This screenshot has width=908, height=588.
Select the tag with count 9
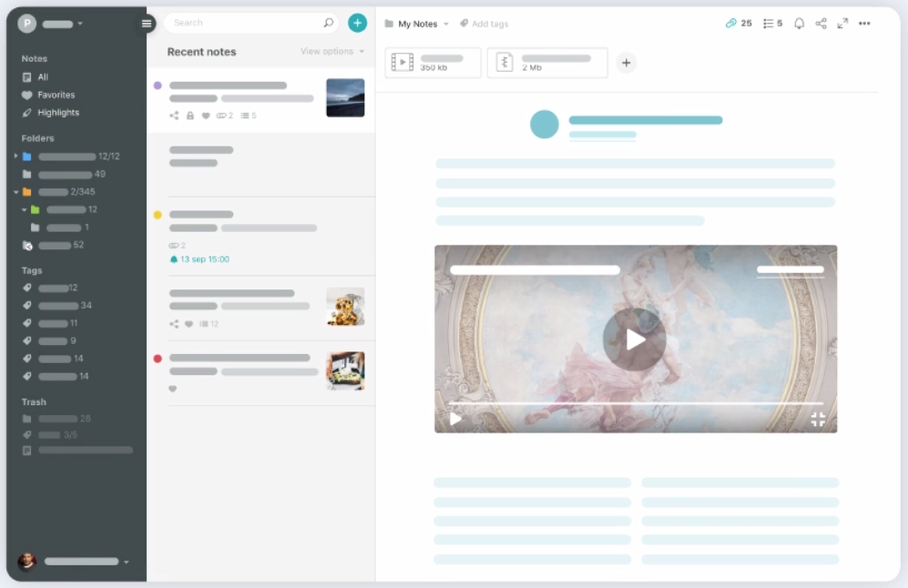pos(48,341)
